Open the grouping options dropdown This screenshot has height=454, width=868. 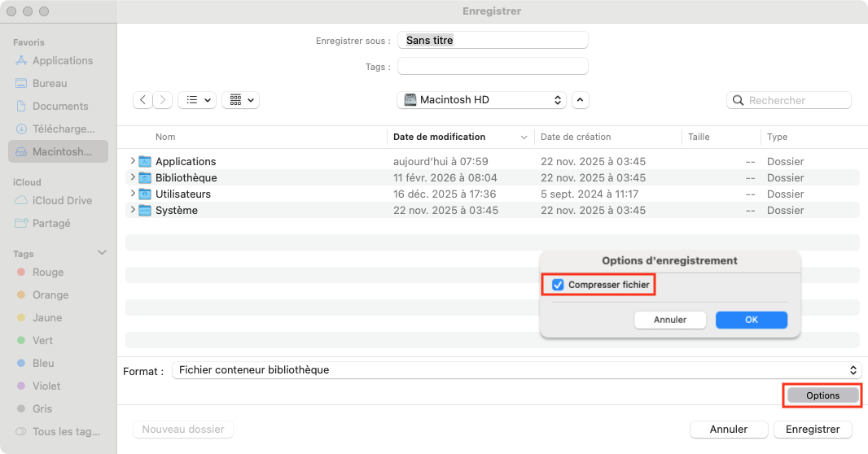(x=241, y=100)
